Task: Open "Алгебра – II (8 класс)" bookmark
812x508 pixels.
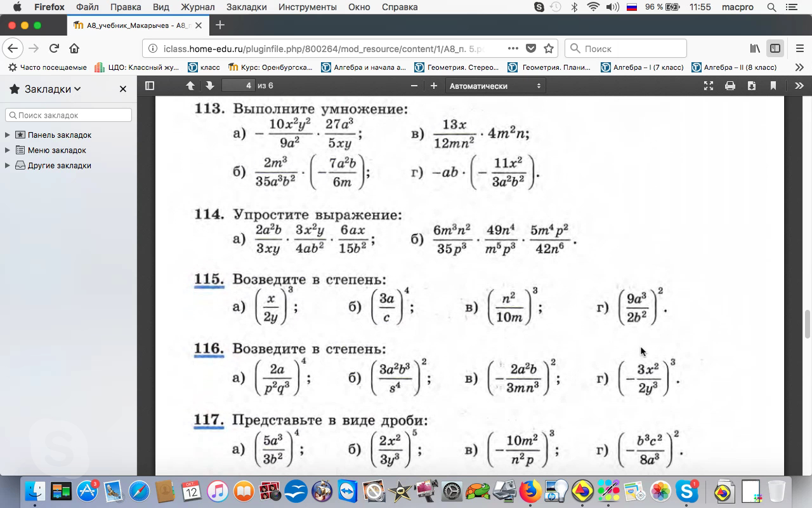Action: tap(735, 67)
